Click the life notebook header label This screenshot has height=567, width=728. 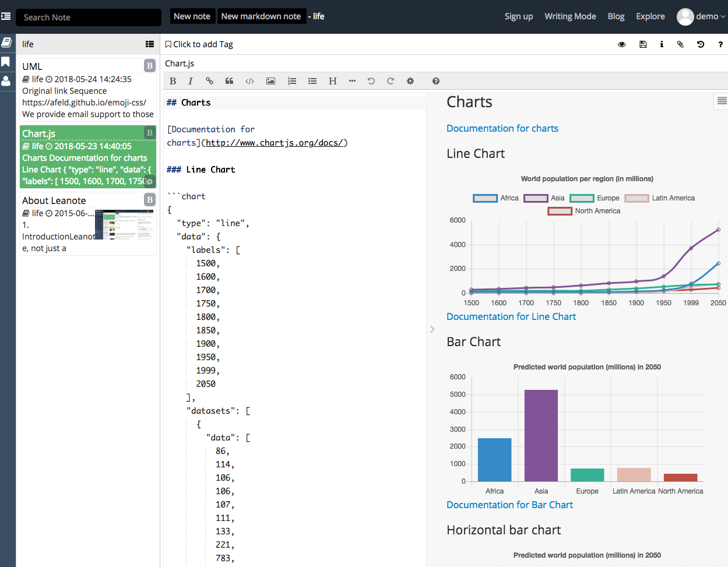(28, 44)
